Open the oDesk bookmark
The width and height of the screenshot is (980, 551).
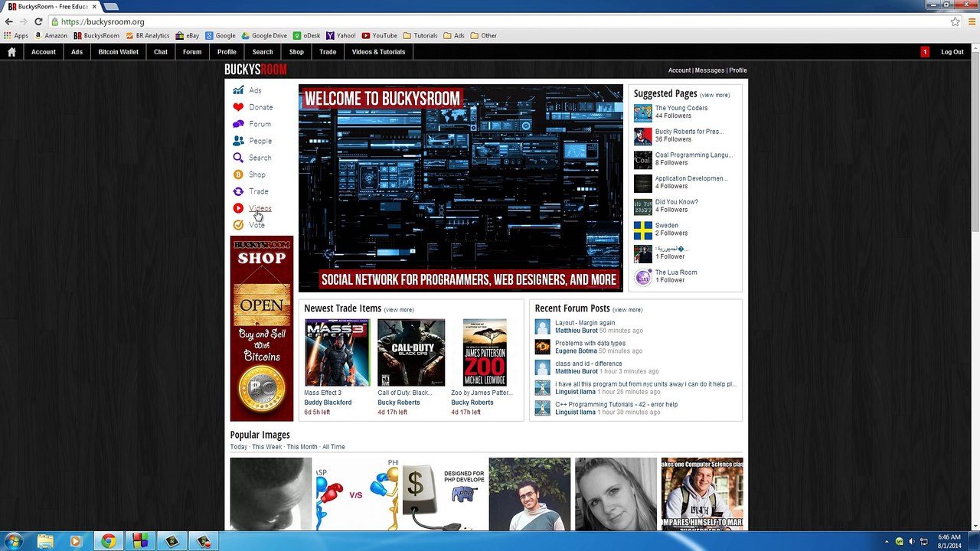[x=306, y=35]
